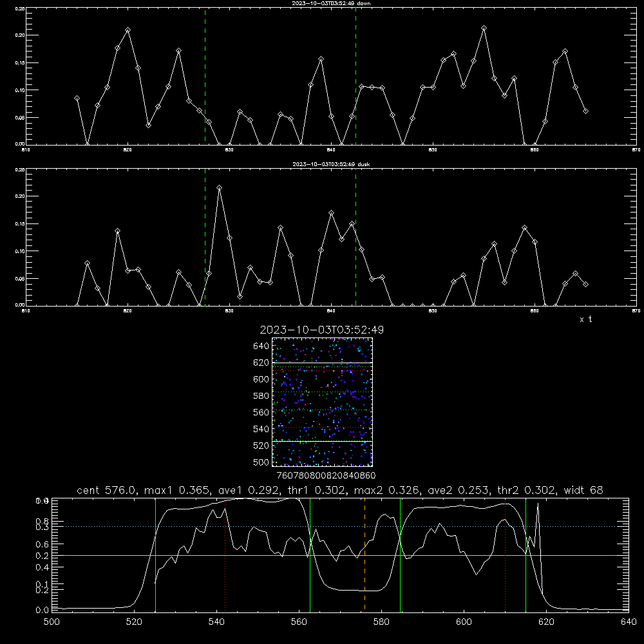Click the bottom plot x-axis label 640
Viewport: 644px width, 644px height.
click(x=629, y=622)
